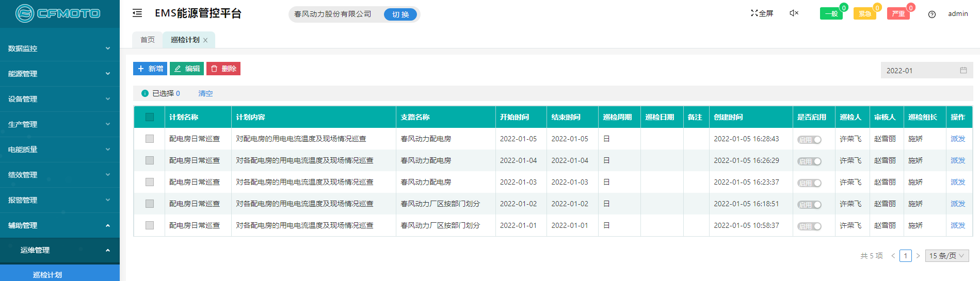Viewport: 980px width, 281px height.
Task: Close the 巡检计划 tab
Action: tap(205, 40)
